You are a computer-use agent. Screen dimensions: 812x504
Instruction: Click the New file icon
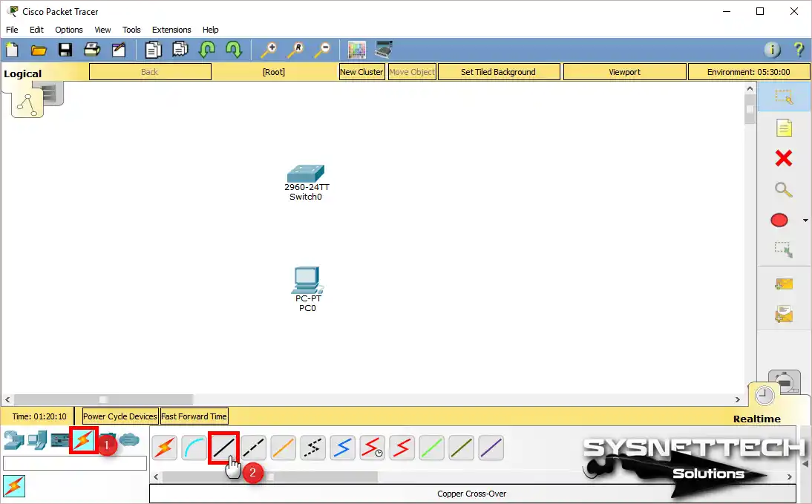pyautogui.click(x=12, y=50)
